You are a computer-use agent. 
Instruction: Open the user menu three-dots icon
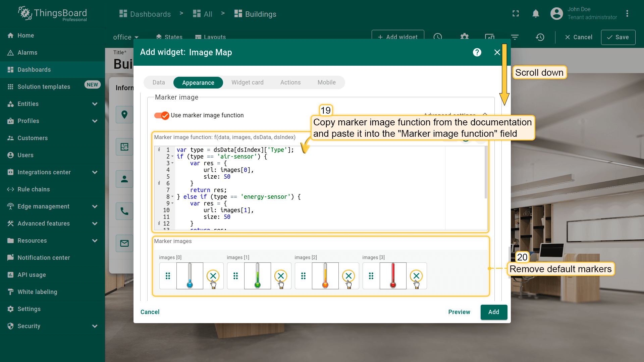(x=627, y=14)
